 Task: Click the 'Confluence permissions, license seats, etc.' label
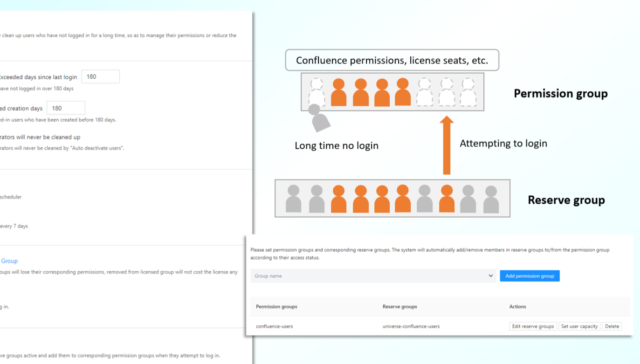pyautogui.click(x=392, y=60)
